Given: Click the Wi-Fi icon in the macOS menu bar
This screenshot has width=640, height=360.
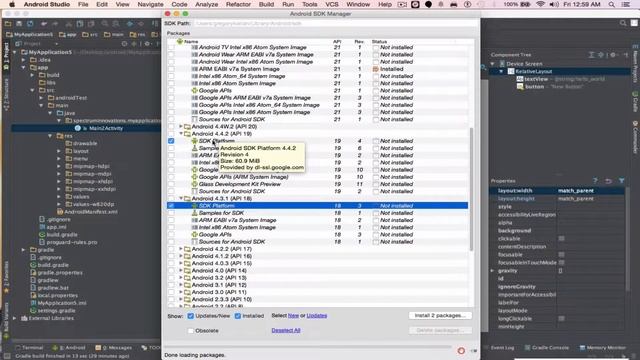Looking at the screenshot, I should [x=540, y=4].
